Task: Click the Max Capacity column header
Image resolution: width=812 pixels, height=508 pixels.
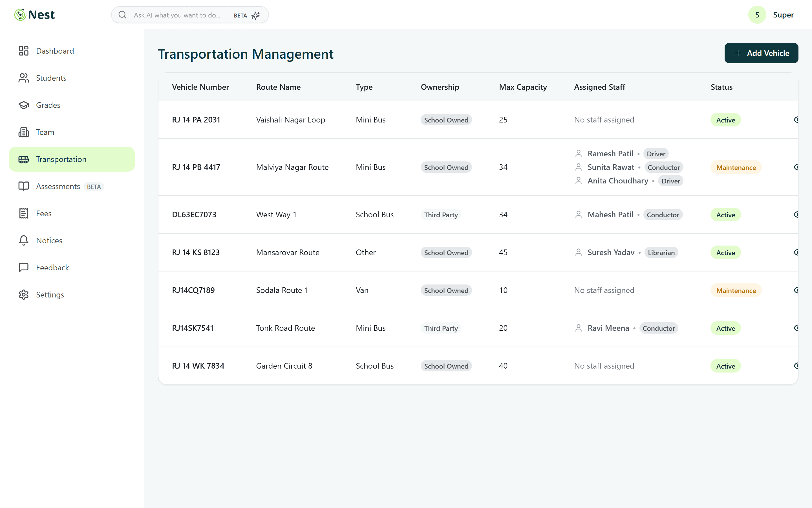Action: 523,87
